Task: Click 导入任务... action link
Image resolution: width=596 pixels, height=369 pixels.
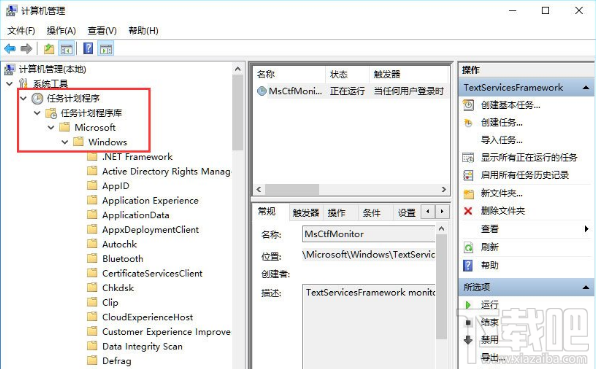Action: pos(502,140)
